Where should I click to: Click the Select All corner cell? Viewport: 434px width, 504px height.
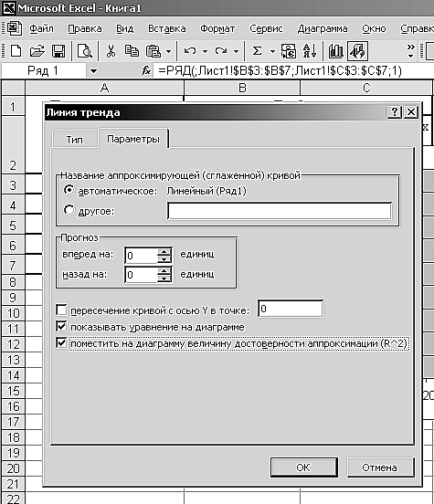point(13,88)
